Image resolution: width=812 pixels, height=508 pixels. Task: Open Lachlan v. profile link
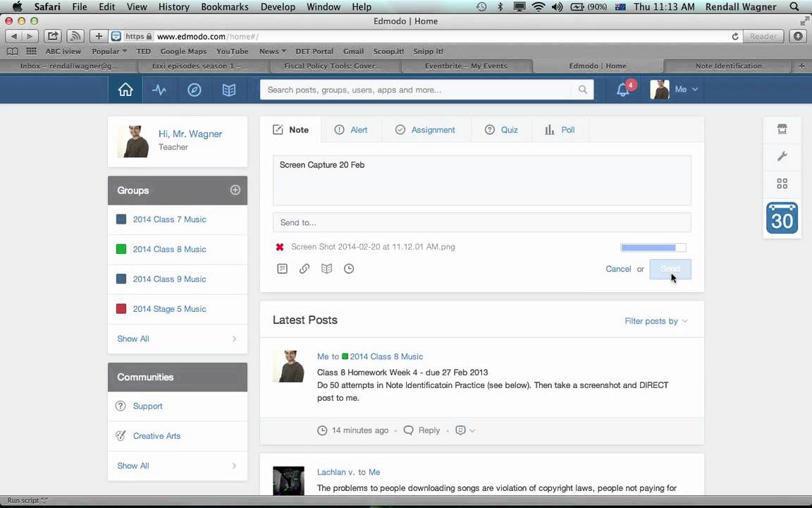336,472
